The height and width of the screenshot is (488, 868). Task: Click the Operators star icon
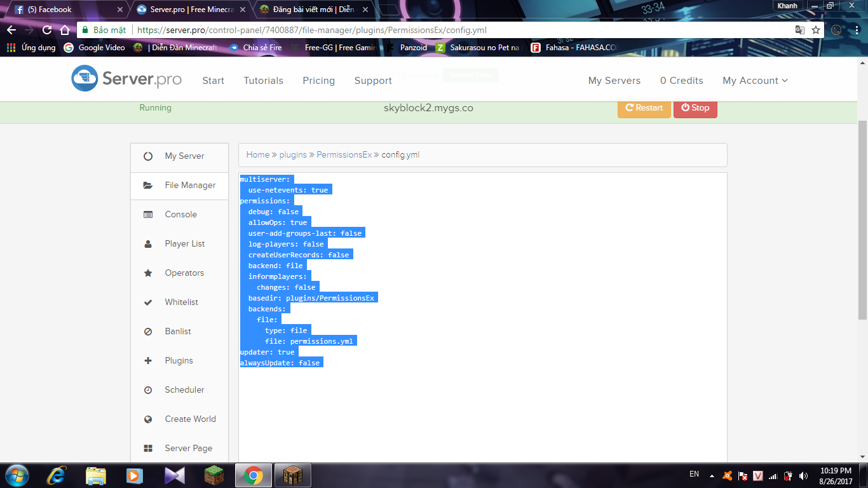click(x=148, y=273)
